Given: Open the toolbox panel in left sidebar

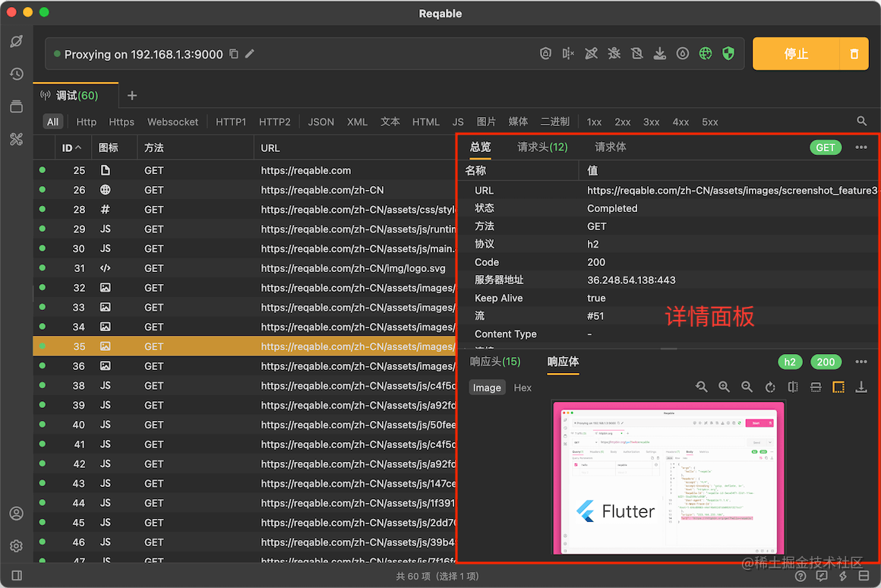Looking at the screenshot, I should pos(17,139).
